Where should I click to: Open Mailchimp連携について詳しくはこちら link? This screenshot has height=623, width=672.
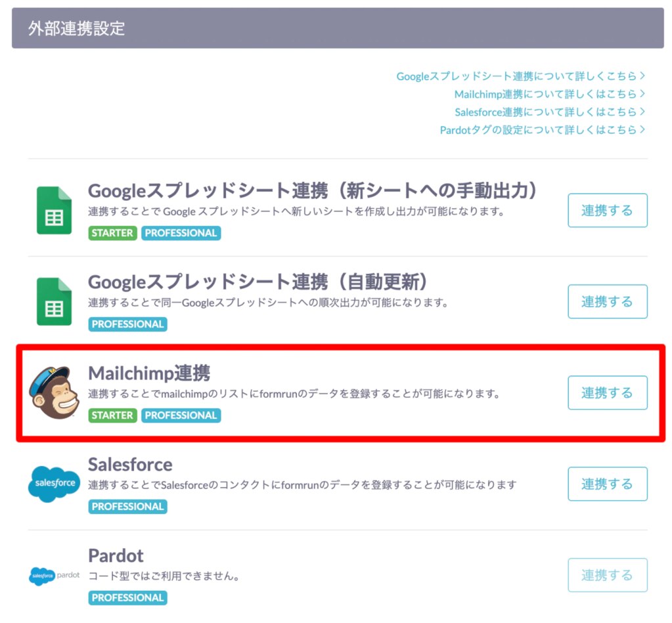click(x=550, y=94)
